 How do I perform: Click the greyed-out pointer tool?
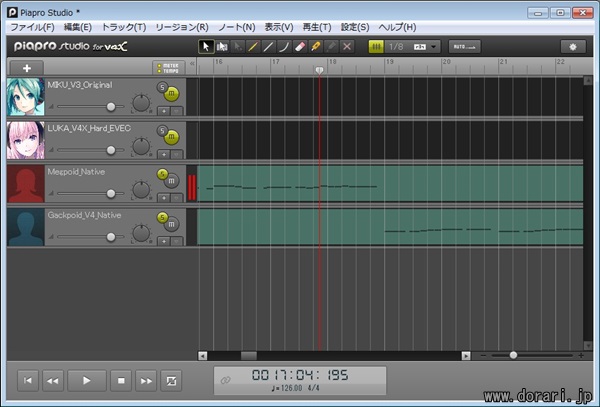coord(238,47)
